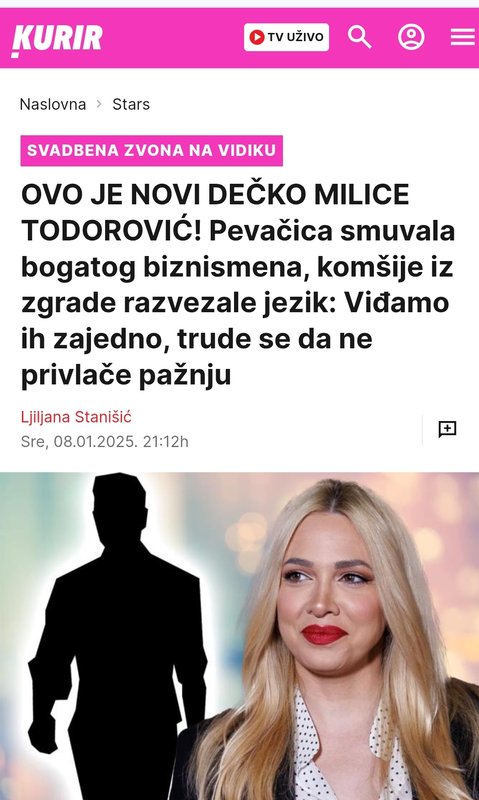Go to Naslovna breadcrumb
Viewport: 479px width, 800px height.
click(53, 105)
